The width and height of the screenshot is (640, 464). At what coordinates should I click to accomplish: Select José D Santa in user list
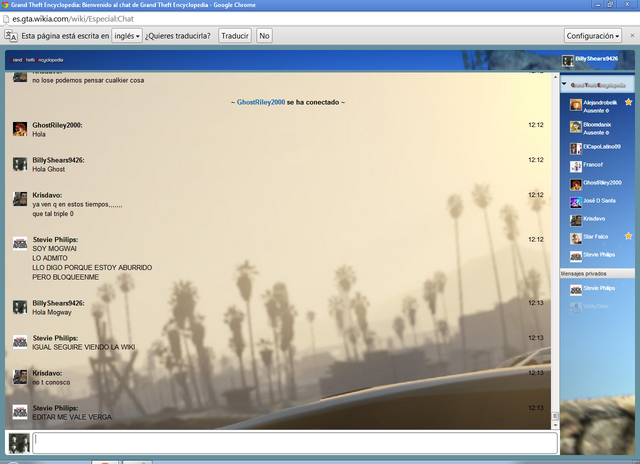(x=599, y=200)
